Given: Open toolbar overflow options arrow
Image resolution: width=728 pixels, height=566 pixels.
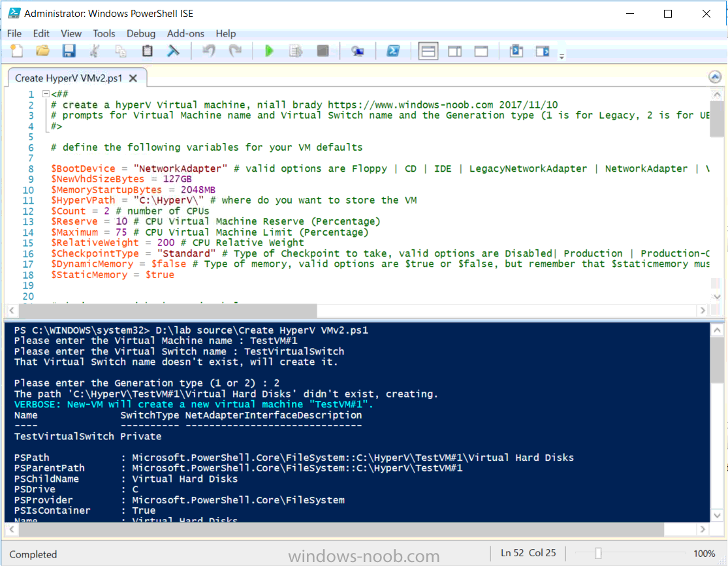Looking at the screenshot, I should coord(562,56).
